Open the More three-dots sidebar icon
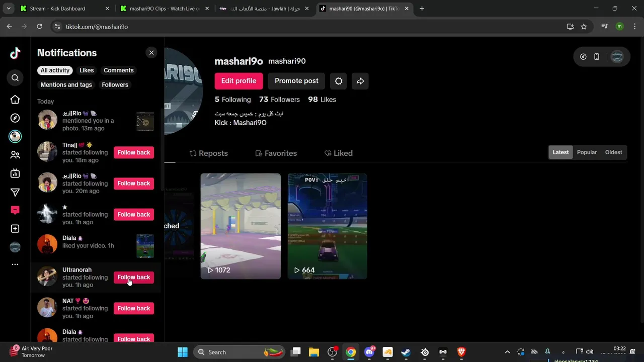Viewport: 644px width, 362px height. pyautogui.click(x=15, y=264)
